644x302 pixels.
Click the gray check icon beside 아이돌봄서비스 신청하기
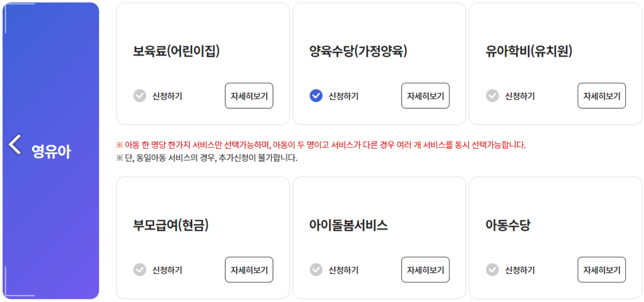316,269
